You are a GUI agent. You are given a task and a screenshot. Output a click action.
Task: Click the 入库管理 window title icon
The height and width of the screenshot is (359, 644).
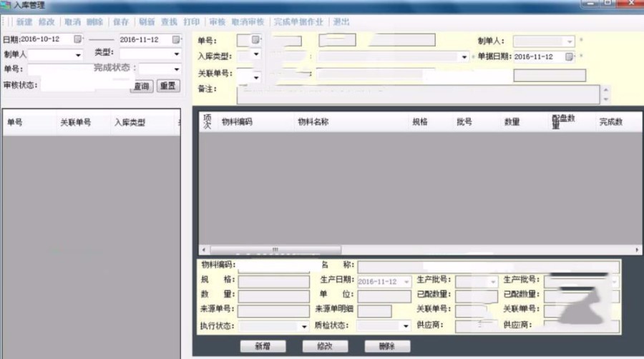6,5
